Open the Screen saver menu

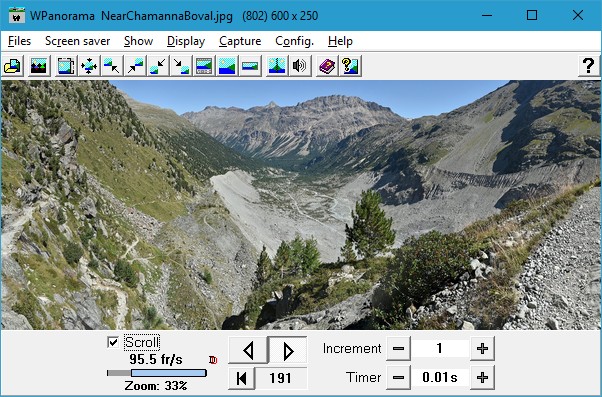pyautogui.click(x=78, y=41)
